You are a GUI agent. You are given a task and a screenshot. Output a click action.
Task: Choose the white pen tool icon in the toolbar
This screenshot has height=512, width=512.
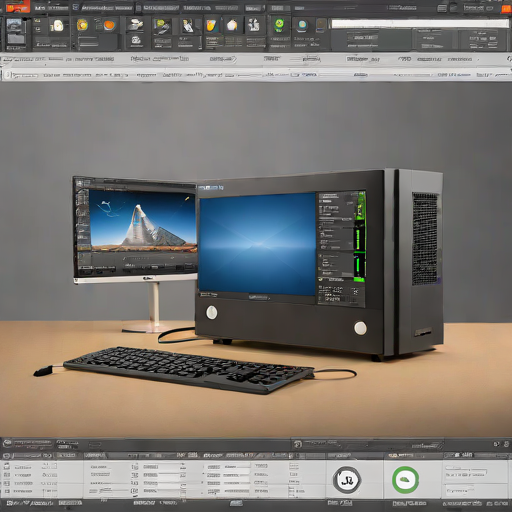188,26
